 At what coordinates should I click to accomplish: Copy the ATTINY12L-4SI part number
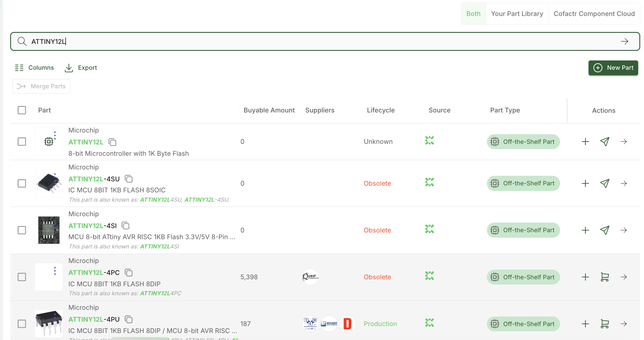point(125,226)
